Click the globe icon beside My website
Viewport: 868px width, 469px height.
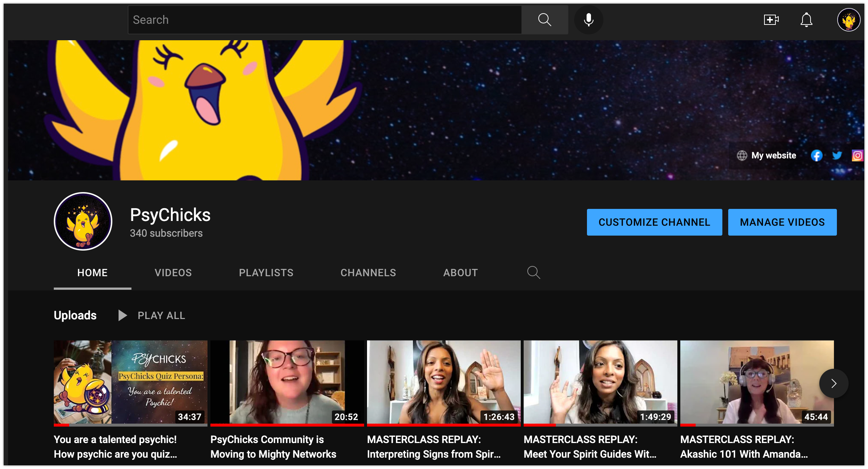click(742, 155)
